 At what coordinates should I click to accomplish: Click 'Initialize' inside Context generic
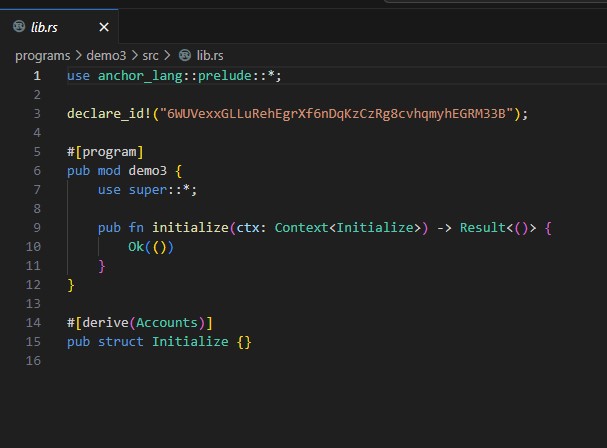[x=375, y=228]
